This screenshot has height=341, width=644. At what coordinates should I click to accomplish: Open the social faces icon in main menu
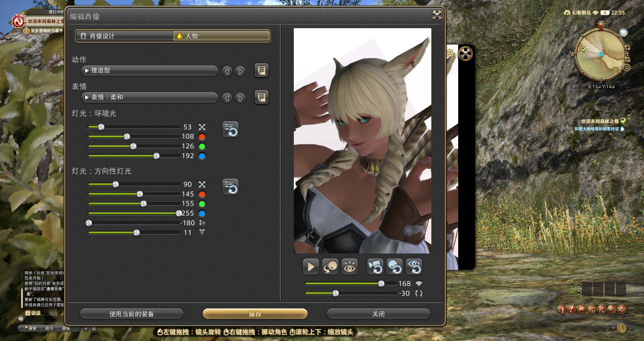click(612, 309)
